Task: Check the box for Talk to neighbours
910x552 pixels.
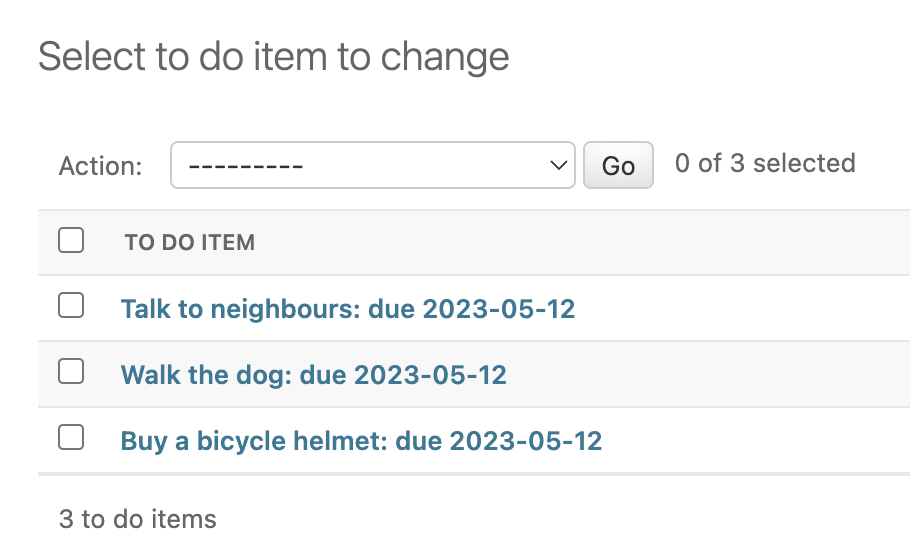Action: tap(71, 306)
